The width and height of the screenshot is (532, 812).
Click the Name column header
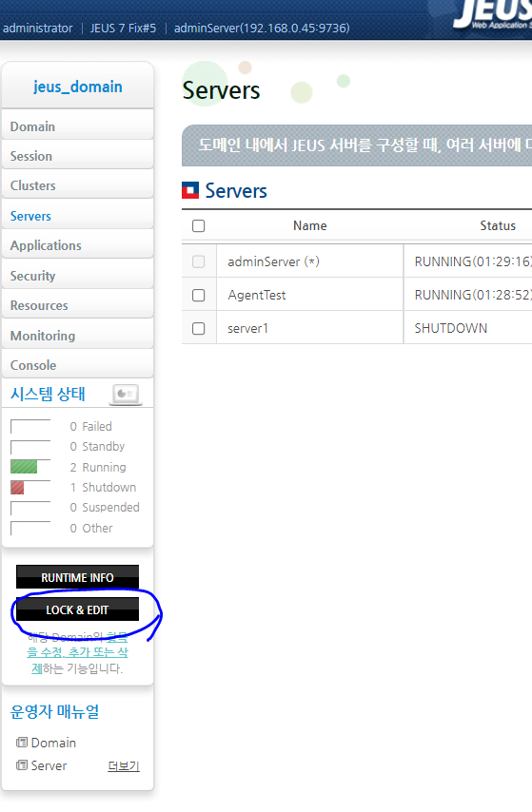tap(310, 225)
